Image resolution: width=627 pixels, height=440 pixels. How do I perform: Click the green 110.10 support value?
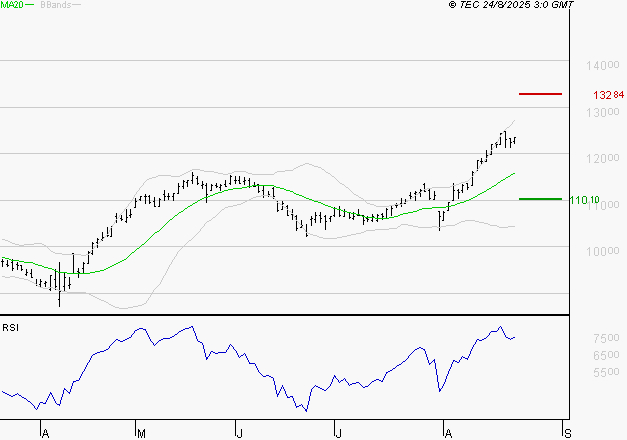pos(585,200)
